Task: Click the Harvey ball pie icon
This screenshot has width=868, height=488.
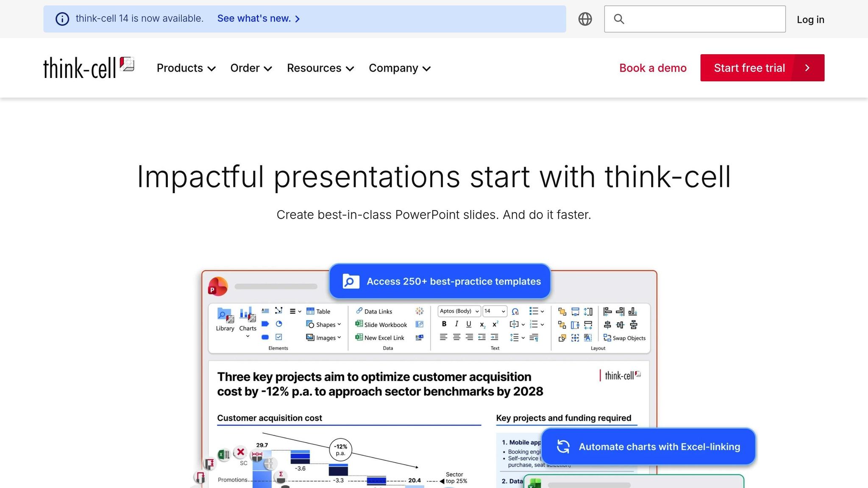Action: [279, 324]
